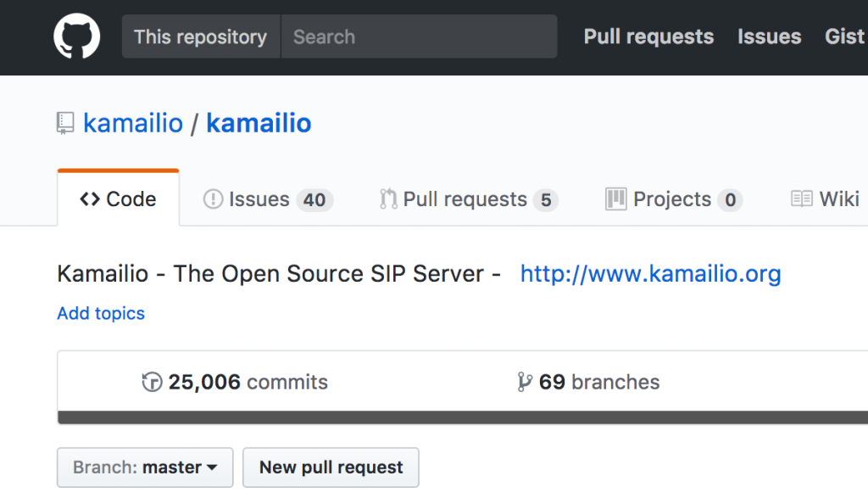Click the repository book icon
This screenshot has height=498, width=868.
coord(65,123)
